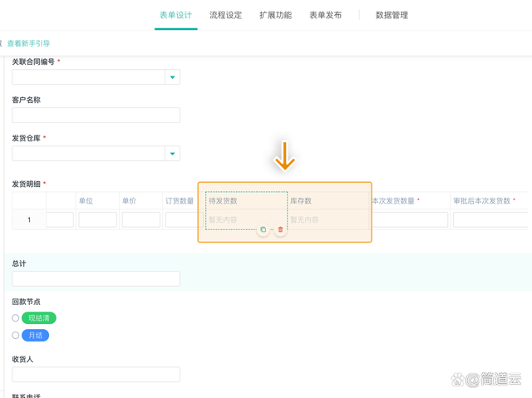
Task: Select the 月结 radio option
Action: coord(16,336)
